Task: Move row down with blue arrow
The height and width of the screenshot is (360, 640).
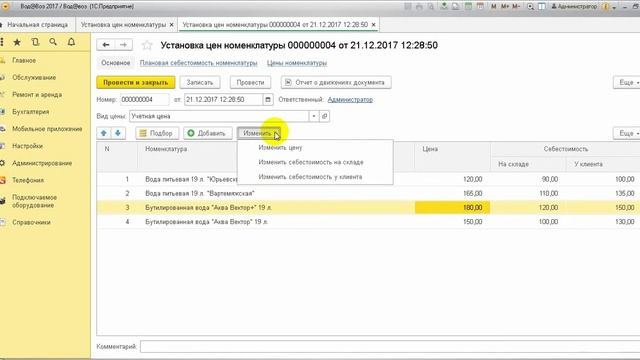Action: (118, 133)
